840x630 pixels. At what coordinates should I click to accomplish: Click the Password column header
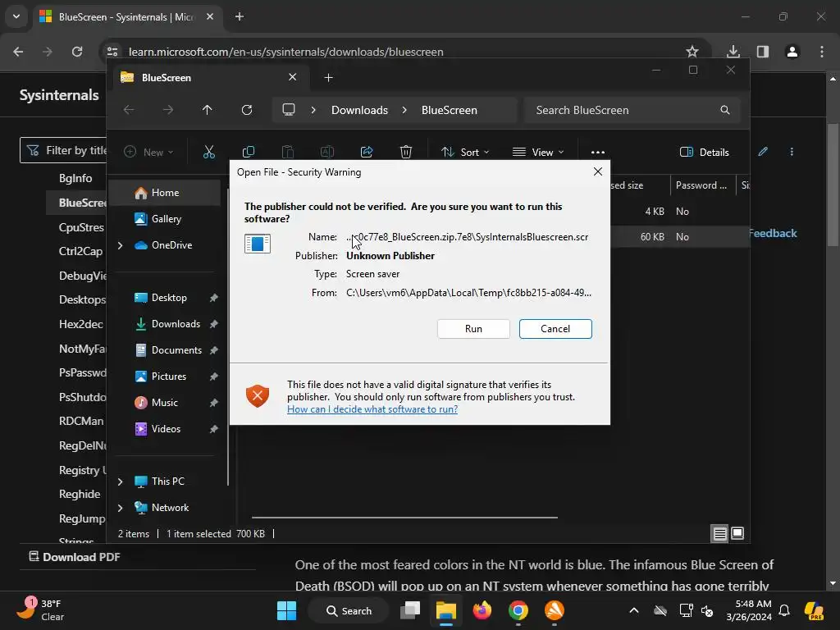pos(702,185)
